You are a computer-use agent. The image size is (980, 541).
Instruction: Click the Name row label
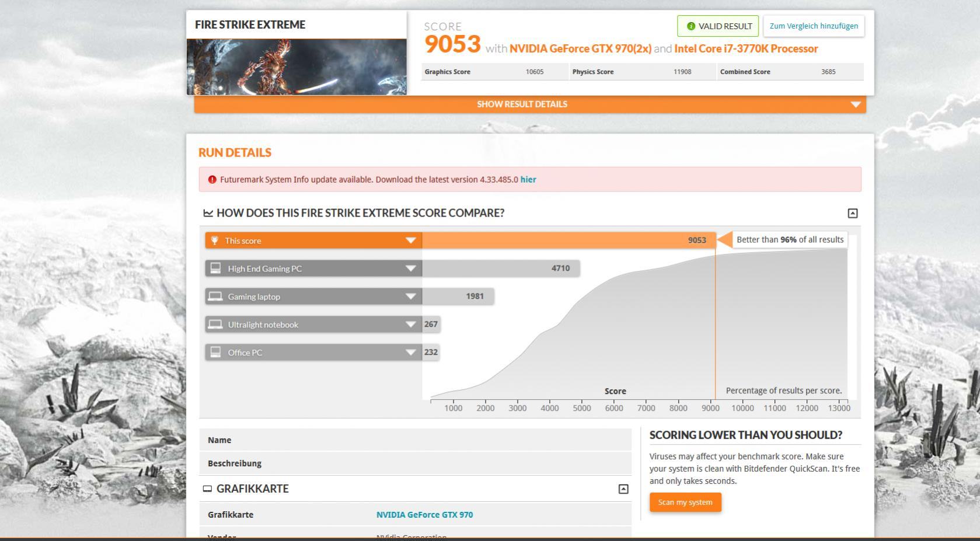coord(219,440)
